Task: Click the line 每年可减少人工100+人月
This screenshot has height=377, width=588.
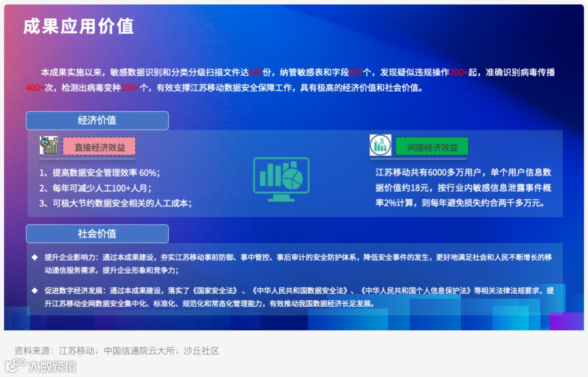Action: (96, 188)
